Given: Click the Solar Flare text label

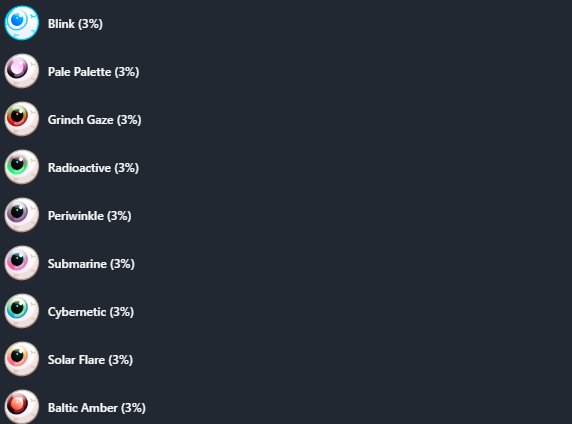Looking at the screenshot, I should [x=77, y=360].
